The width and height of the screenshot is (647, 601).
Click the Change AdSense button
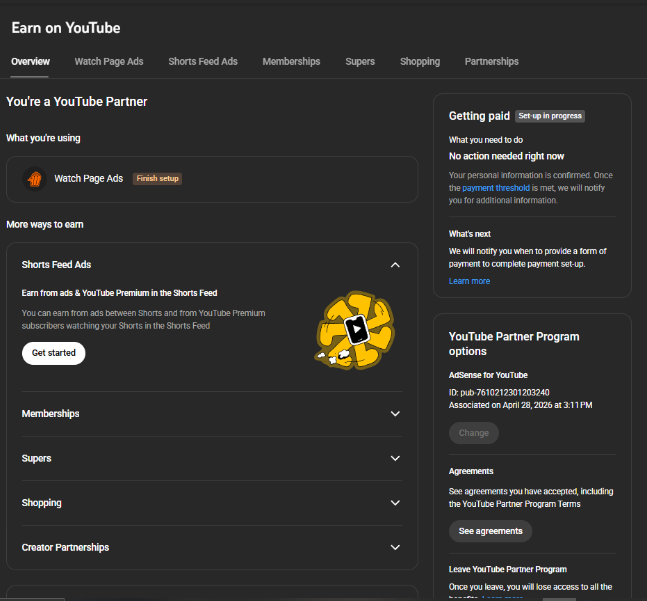[474, 433]
